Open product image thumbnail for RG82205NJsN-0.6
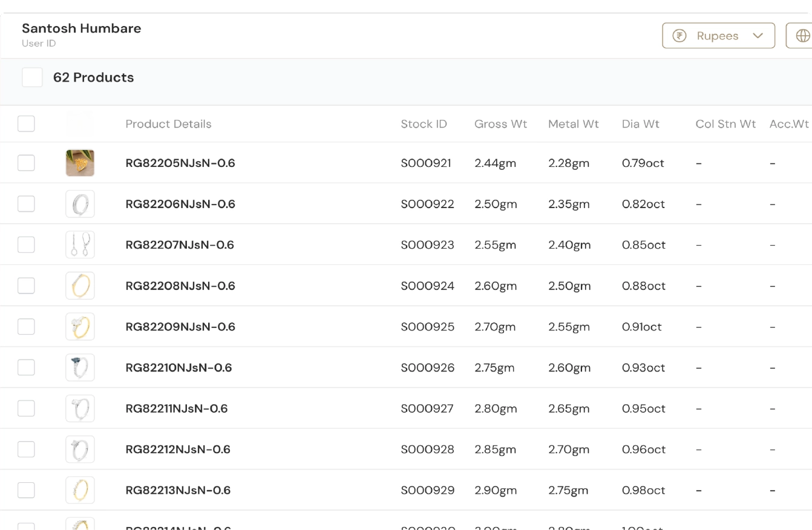The height and width of the screenshot is (530, 812). [80, 163]
